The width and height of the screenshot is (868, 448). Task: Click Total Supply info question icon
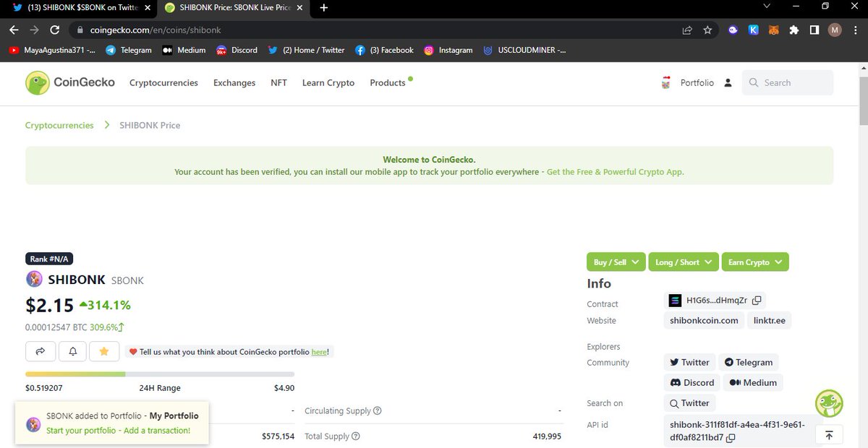[x=355, y=436]
